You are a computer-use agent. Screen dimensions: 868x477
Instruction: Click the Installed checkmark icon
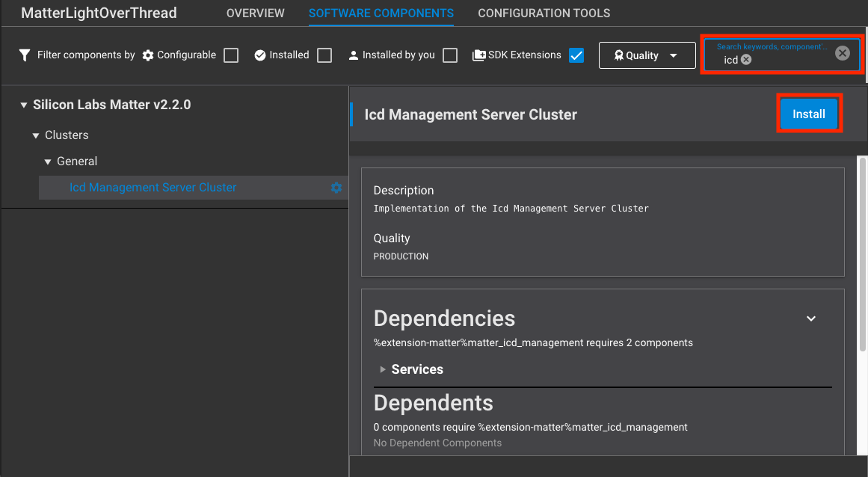pos(259,55)
